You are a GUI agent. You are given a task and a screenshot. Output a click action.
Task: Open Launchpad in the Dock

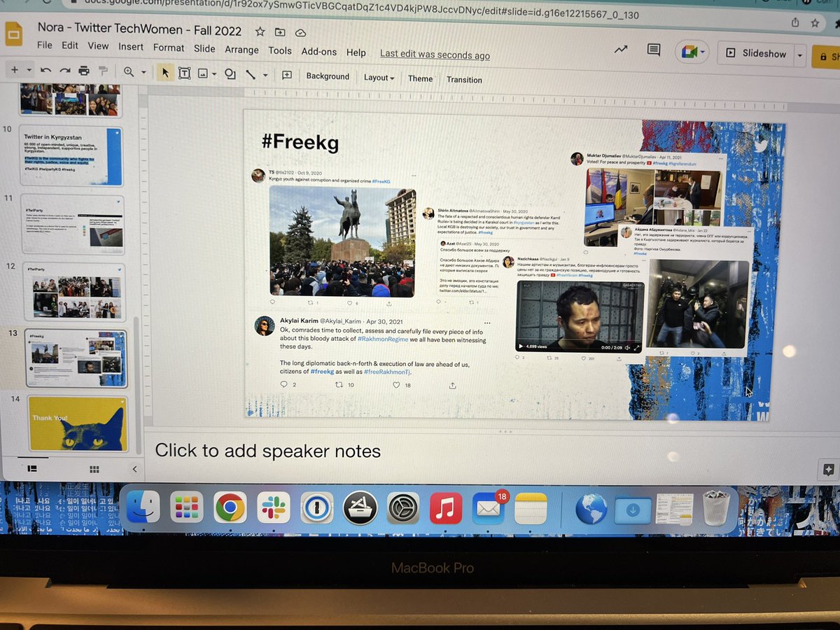(x=186, y=507)
